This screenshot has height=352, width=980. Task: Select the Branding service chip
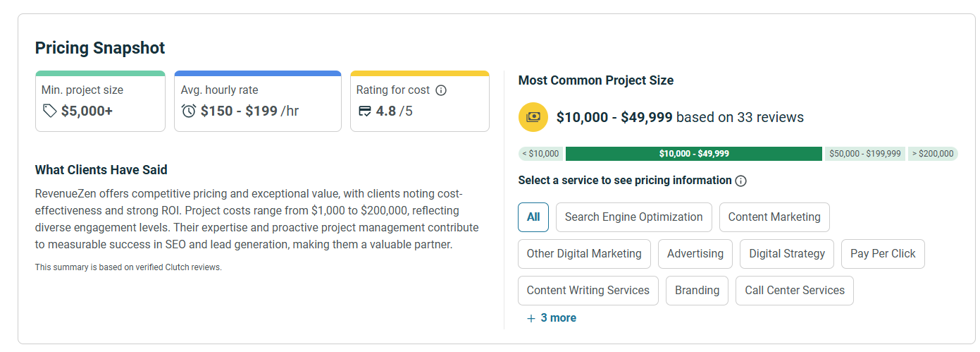pos(697,291)
